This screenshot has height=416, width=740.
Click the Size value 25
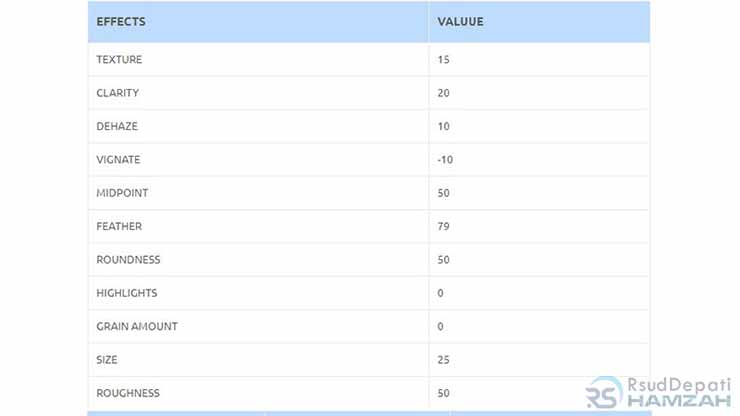pos(443,360)
